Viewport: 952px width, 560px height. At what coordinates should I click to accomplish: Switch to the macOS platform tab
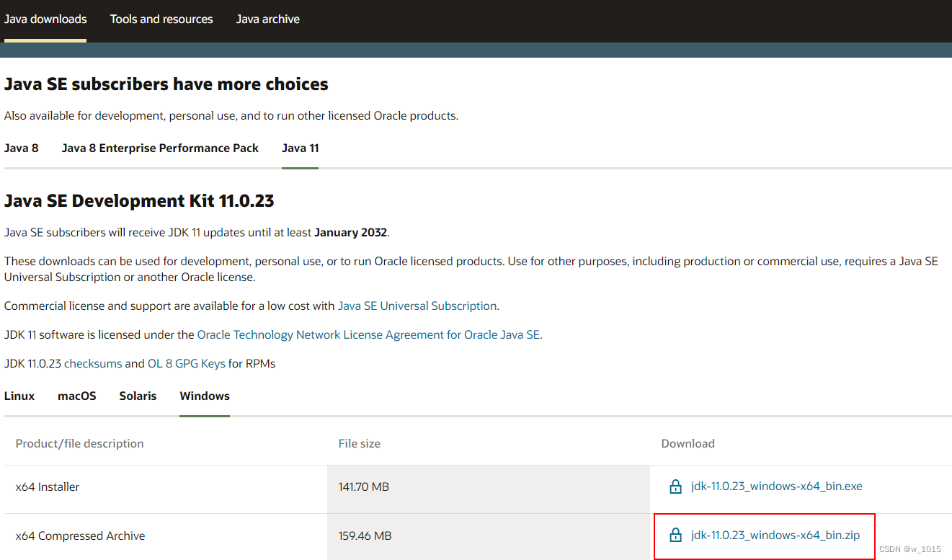pos(77,396)
